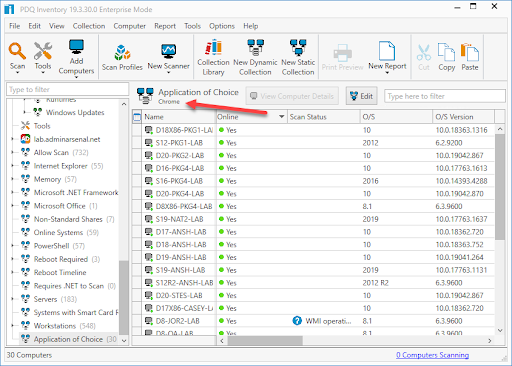
Task: Select the Application of Choice tree collection
Action: 68,339
